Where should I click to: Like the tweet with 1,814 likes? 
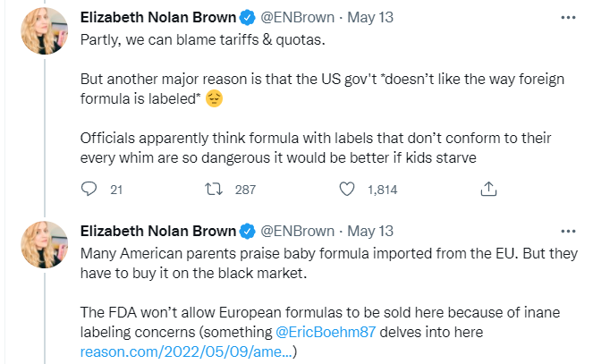[x=349, y=190]
